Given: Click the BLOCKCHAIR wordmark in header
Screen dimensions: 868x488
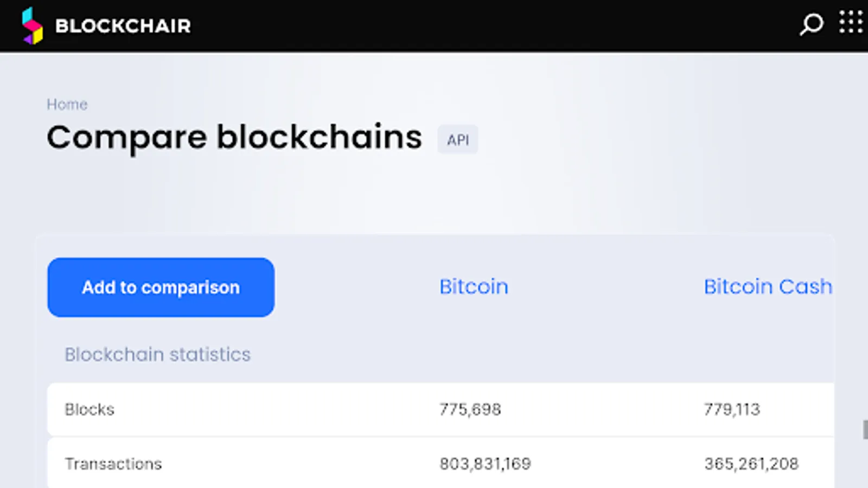Looking at the screenshot, I should coord(123,26).
